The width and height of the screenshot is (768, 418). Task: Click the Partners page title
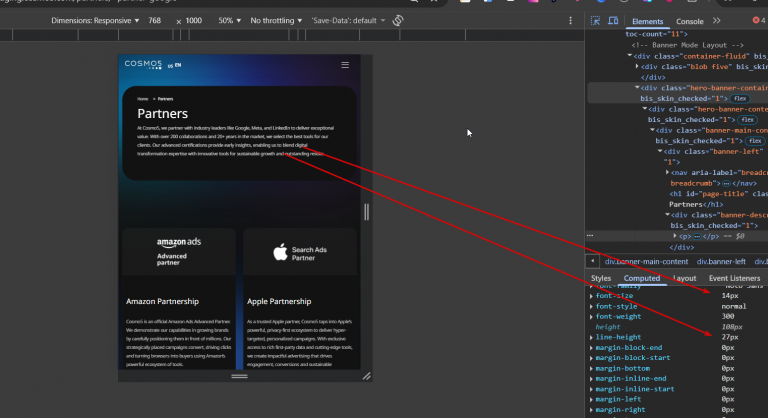[x=162, y=114]
